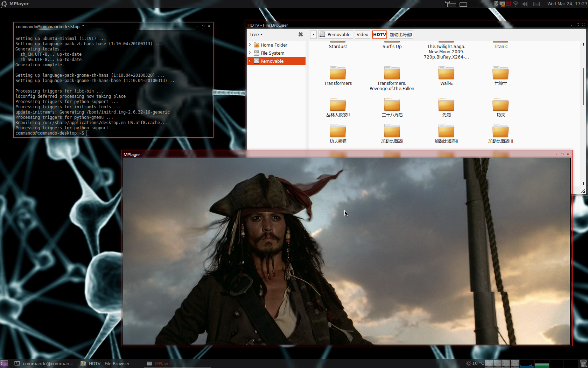Open the Wall-E folder
The image size is (588, 368).
(x=446, y=76)
